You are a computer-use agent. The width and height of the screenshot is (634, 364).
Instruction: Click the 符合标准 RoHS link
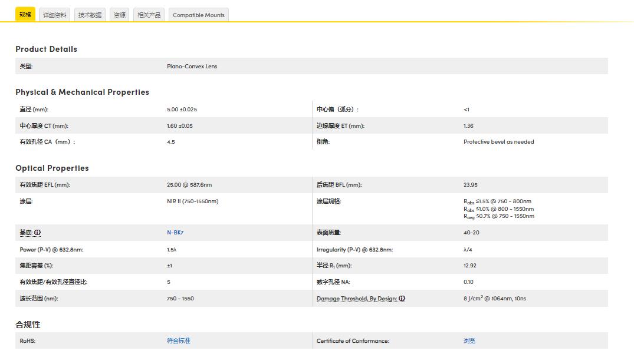(x=178, y=341)
